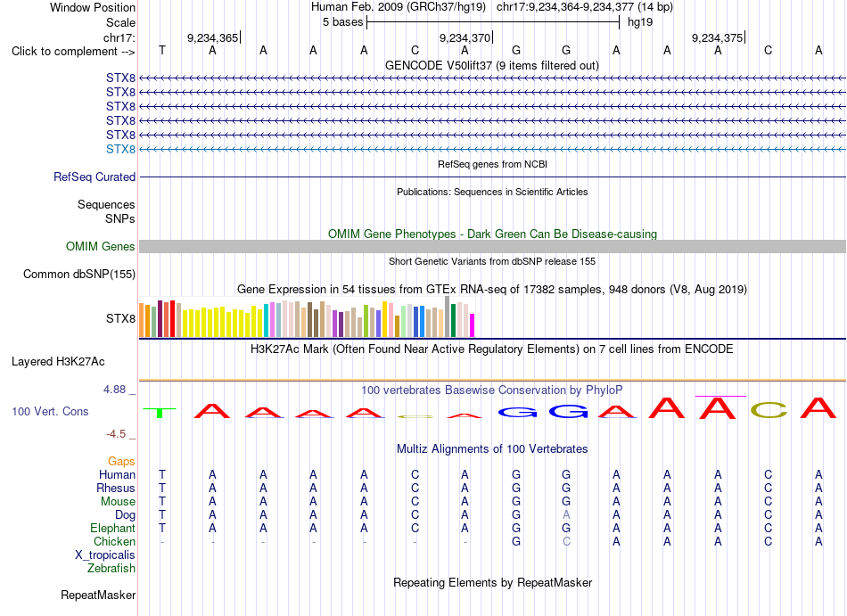Click position marker 9,234,375 on the ruler
Screen dimensions: 847x616
coord(718,37)
